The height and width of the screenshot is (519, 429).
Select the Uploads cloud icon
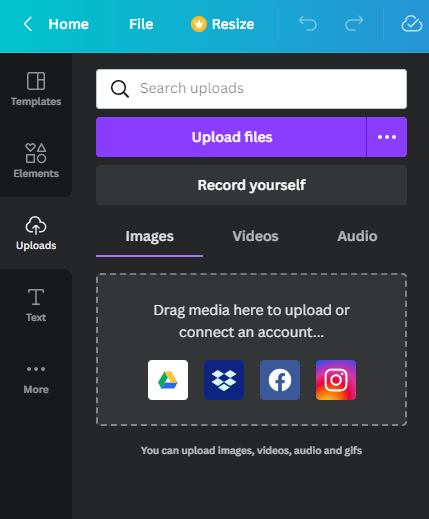36,226
